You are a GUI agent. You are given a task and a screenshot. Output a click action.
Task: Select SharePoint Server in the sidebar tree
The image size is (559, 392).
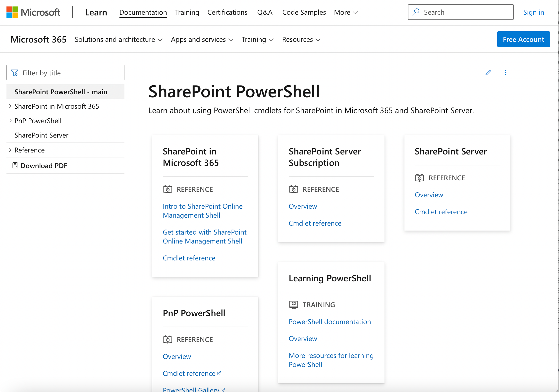click(41, 135)
